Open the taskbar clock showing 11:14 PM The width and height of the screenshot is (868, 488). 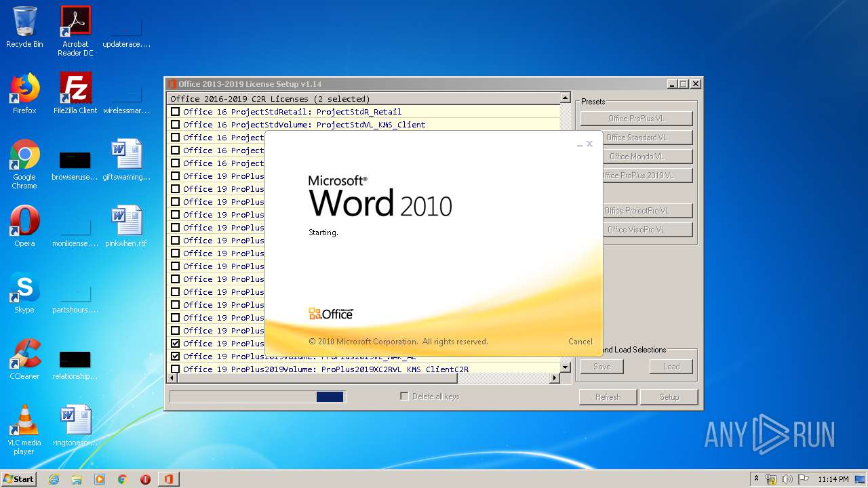(833, 479)
